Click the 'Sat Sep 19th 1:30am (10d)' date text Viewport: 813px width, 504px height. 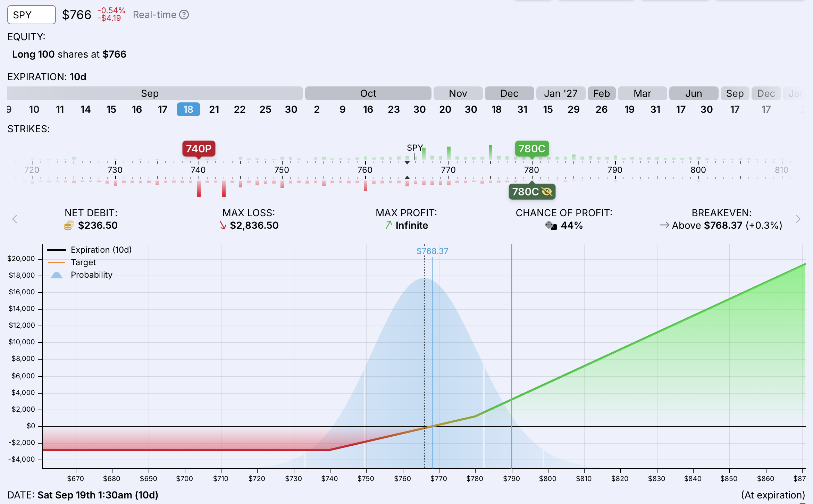[98, 495]
